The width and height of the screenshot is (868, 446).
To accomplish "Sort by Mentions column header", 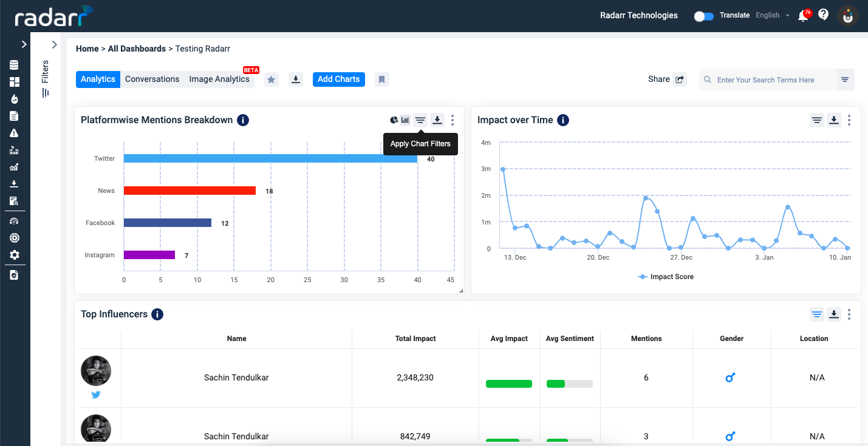I will pos(646,339).
